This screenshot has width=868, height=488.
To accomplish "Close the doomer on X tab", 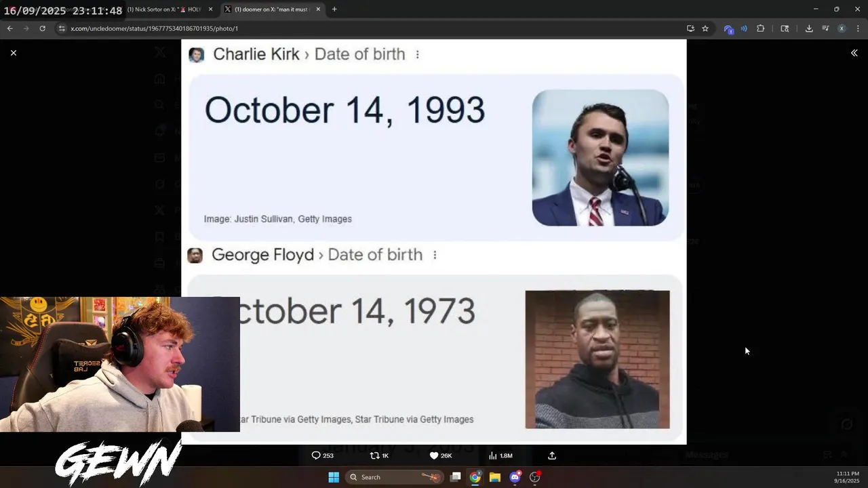I will (318, 9).
